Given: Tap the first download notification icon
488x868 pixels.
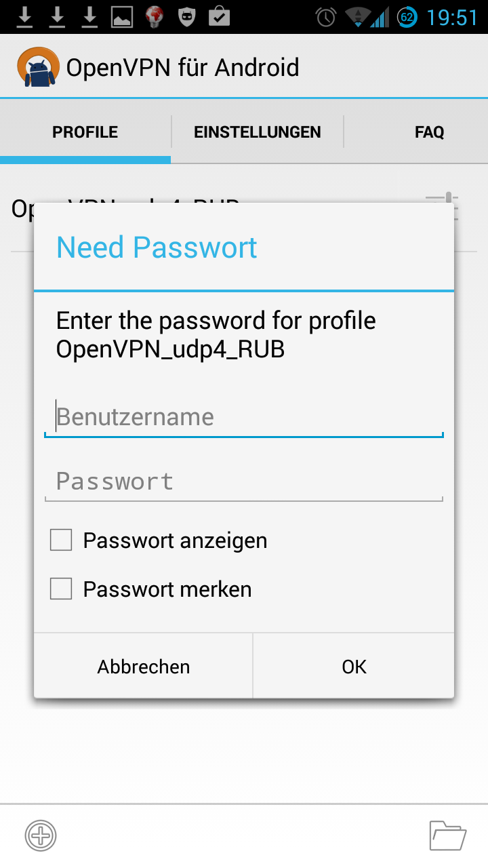Looking at the screenshot, I should (x=24, y=17).
